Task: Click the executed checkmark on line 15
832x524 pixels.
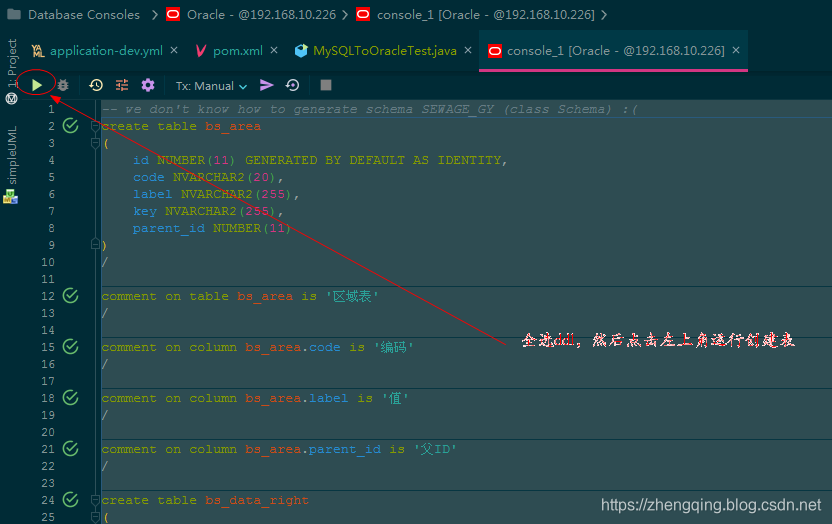Action: tap(71, 347)
